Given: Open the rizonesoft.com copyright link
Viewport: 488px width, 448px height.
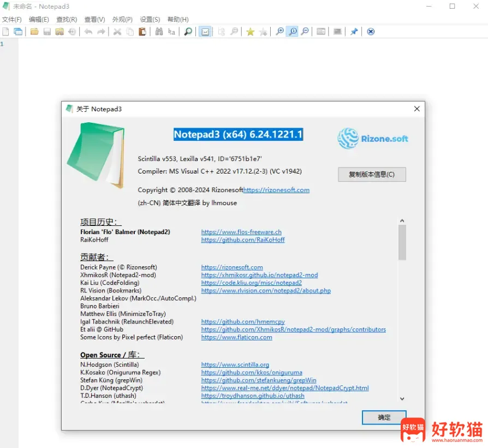Looking at the screenshot, I should point(276,190).
